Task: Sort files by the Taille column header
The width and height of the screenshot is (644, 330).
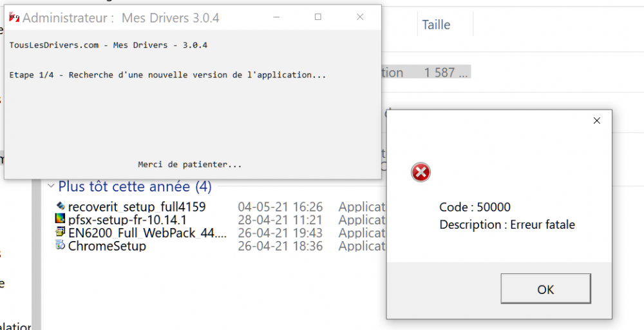Action: pos(436,25)
